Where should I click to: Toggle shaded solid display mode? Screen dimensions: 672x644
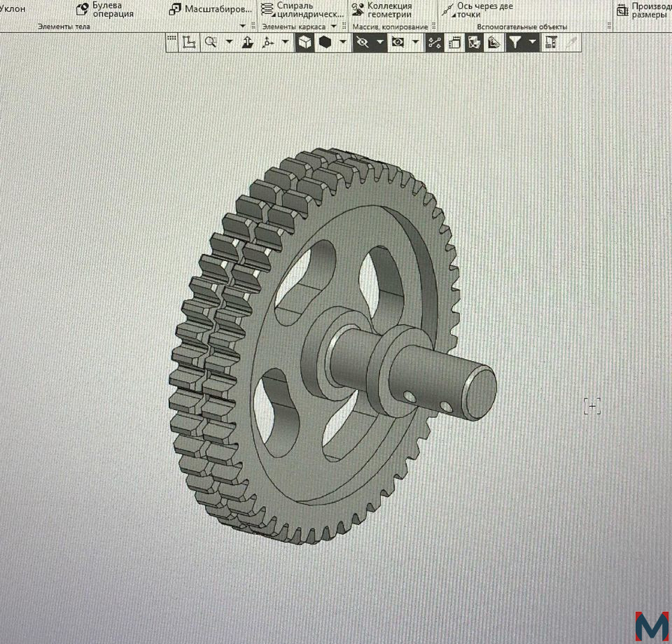pos(325,43)
